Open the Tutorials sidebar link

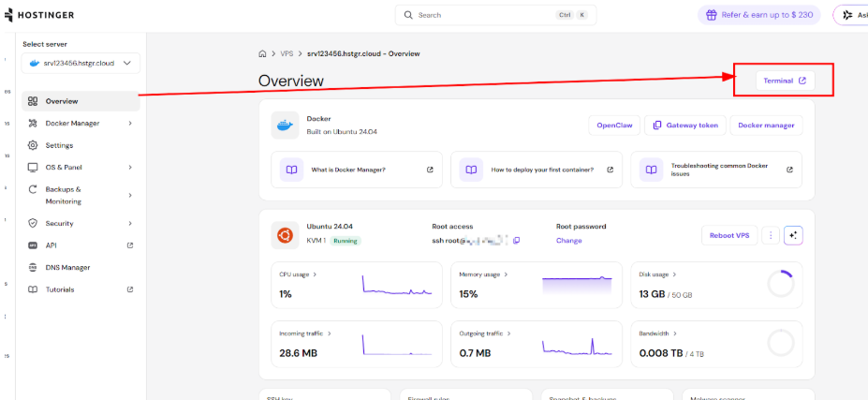60,289
